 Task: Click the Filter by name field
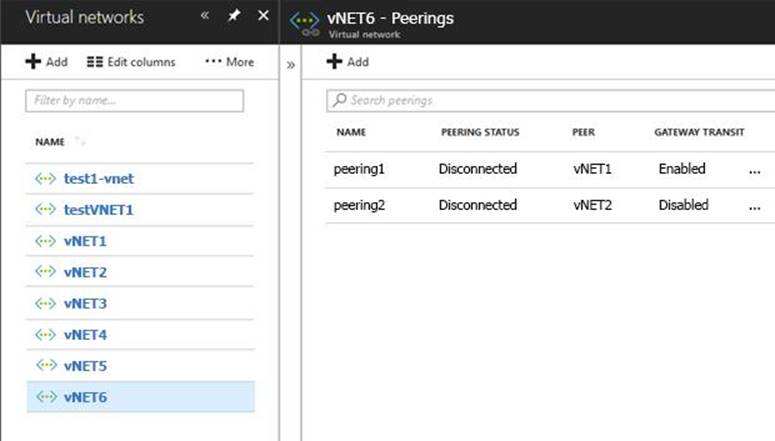pyautogui.click(x=135, y=100)
